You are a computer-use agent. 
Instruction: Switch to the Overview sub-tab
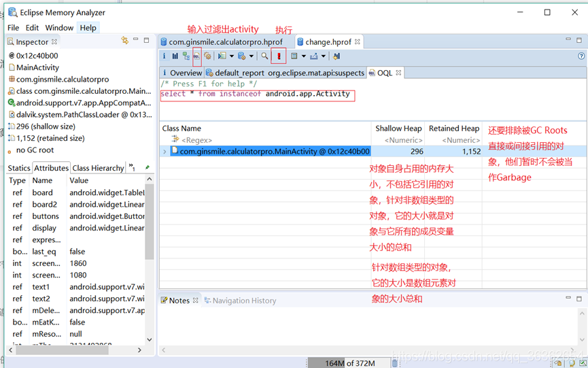[182, 73]
